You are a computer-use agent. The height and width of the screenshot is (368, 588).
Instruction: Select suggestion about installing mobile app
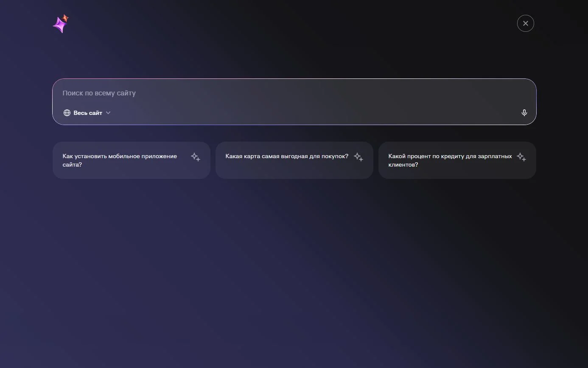click(132, 160)
